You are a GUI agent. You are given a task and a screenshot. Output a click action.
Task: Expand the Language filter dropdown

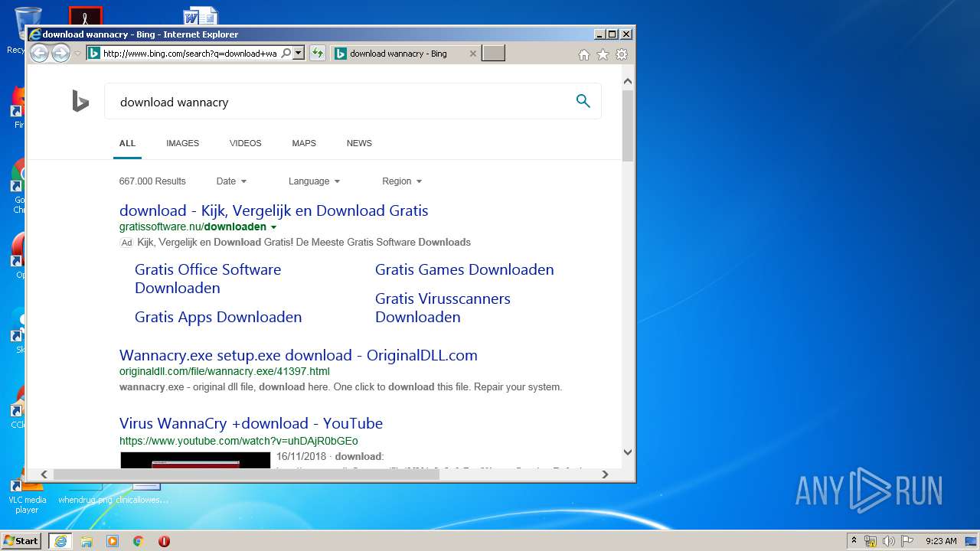pos(314,181)
